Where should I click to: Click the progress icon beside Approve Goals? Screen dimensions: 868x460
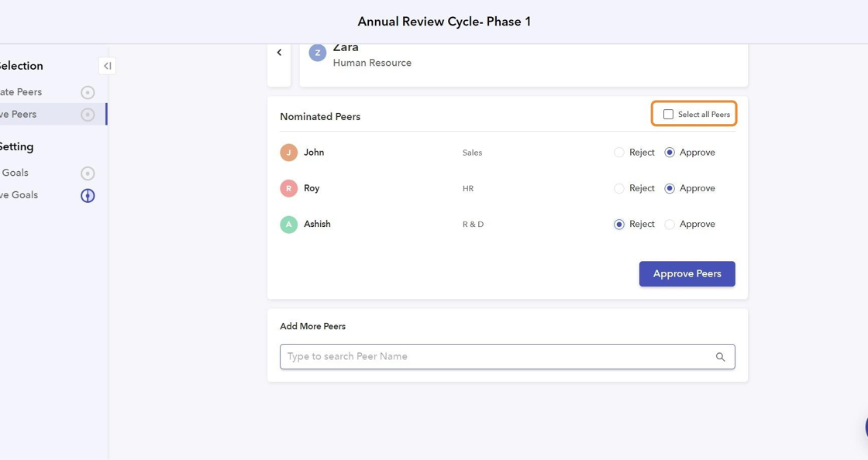tap(88, 195)
